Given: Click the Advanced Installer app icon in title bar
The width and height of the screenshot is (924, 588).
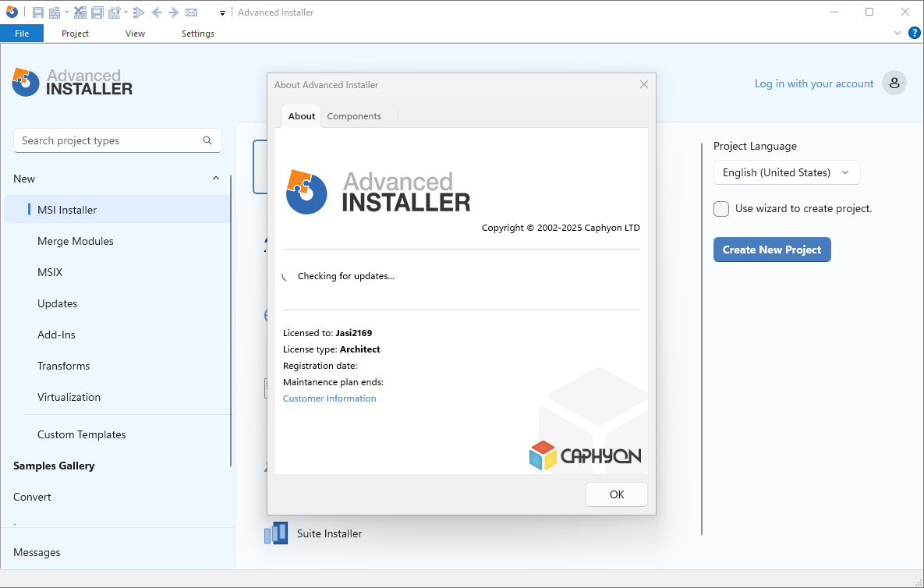Looking at the screenshot, I should [x=11, y=12].
